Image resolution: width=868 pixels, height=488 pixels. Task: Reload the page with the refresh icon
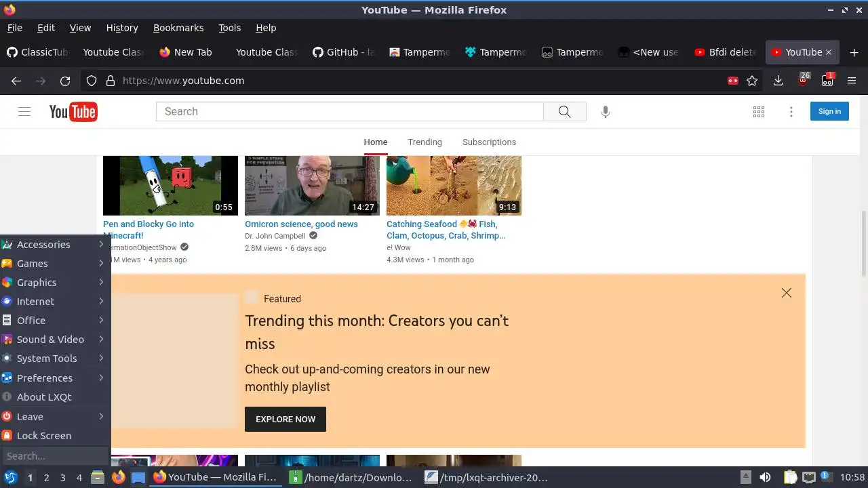[65, 81]
